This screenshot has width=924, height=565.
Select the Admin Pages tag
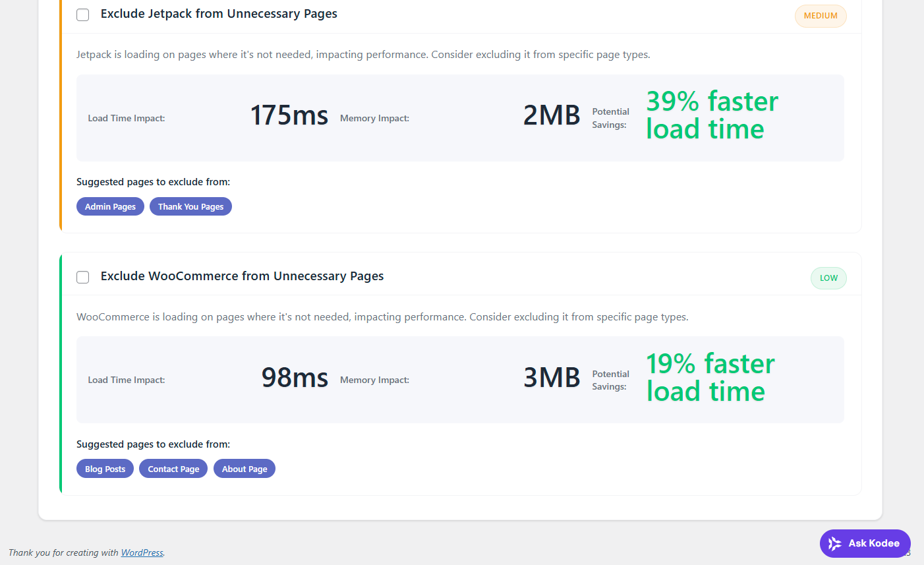[x=110, y=206]
